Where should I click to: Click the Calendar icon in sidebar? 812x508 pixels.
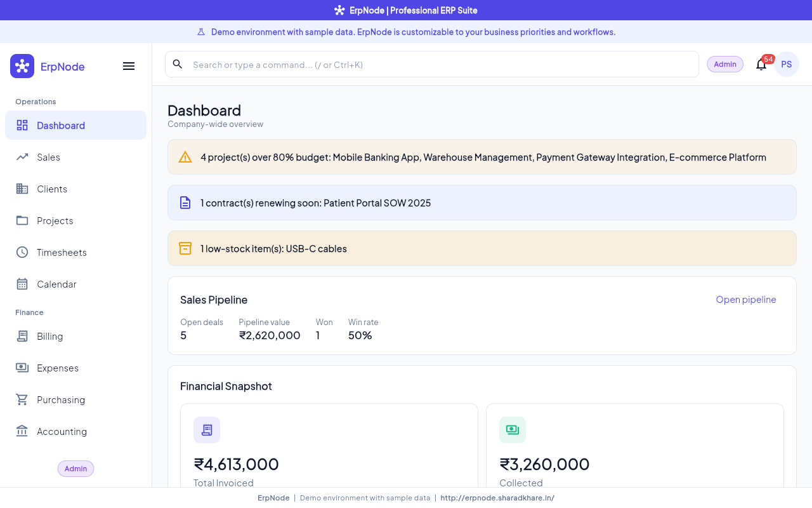(22, 284)
